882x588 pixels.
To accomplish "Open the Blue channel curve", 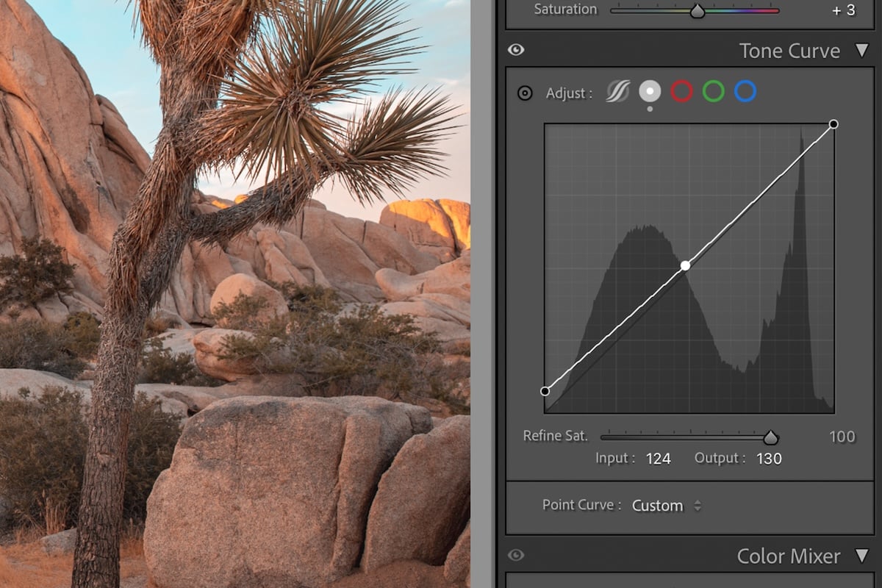I will (746, 91).
